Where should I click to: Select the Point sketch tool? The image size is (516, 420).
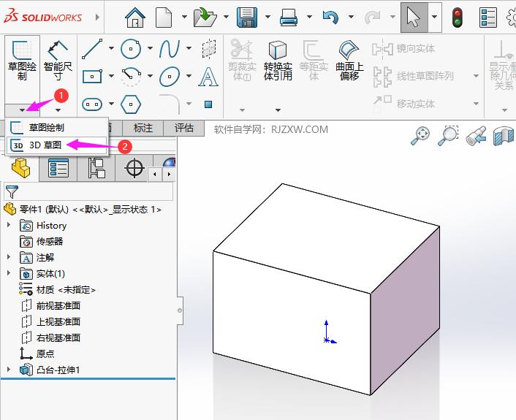pos(208,104)
